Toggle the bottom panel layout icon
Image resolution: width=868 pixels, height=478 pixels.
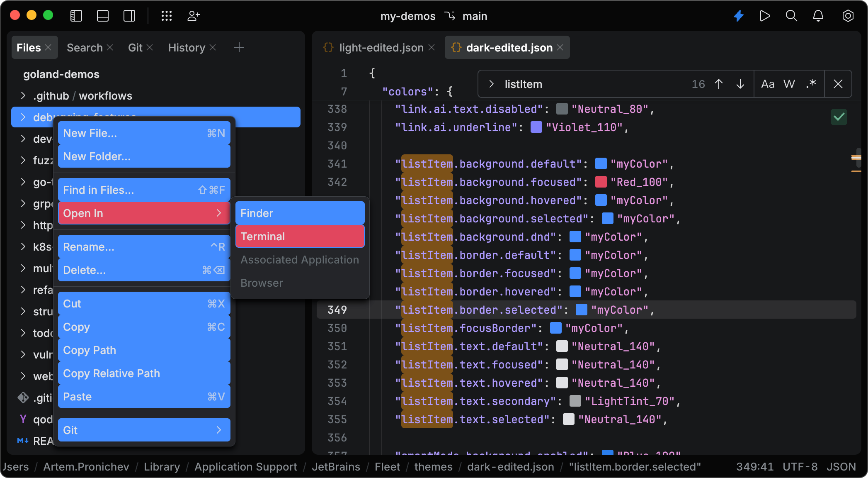click(102, 16)
